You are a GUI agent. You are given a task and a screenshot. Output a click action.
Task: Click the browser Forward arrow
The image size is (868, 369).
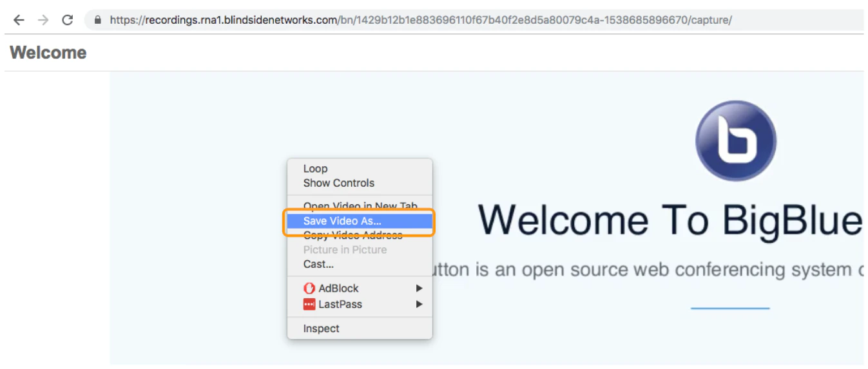(43, 20)
